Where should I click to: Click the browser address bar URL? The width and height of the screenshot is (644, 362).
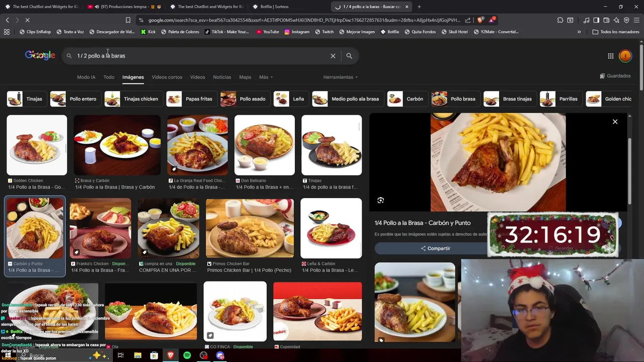click(x=304, y=20)
